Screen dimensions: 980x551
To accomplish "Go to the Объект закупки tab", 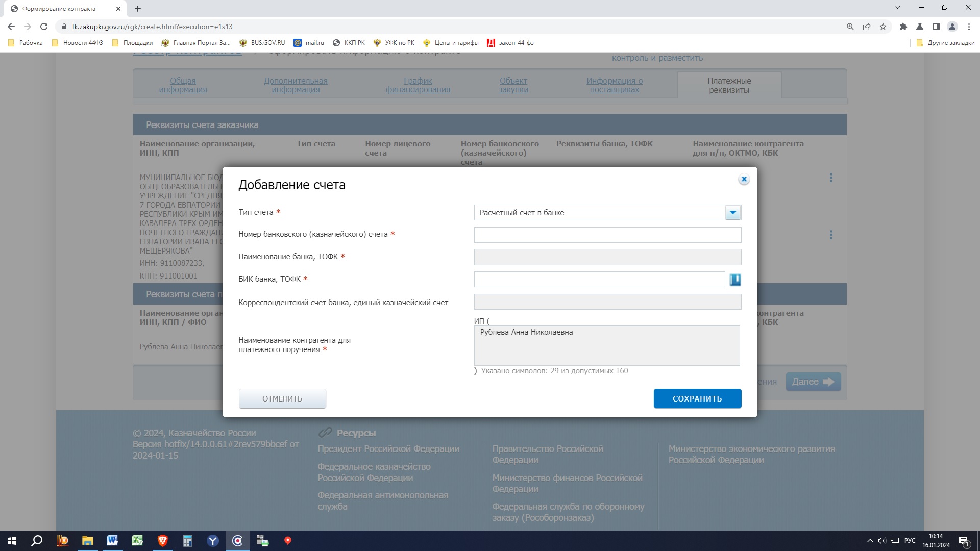I will [513, 85].
